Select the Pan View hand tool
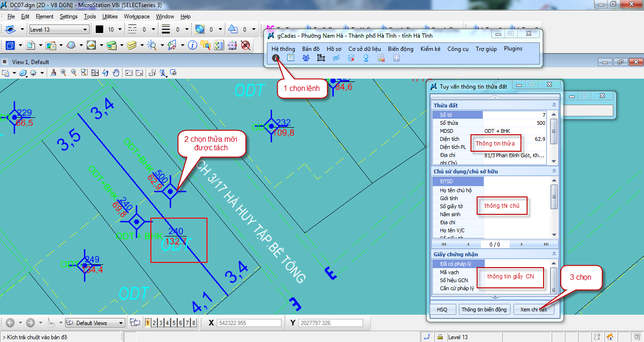This screenshot has width=644, height=342. tap(116, 73)
